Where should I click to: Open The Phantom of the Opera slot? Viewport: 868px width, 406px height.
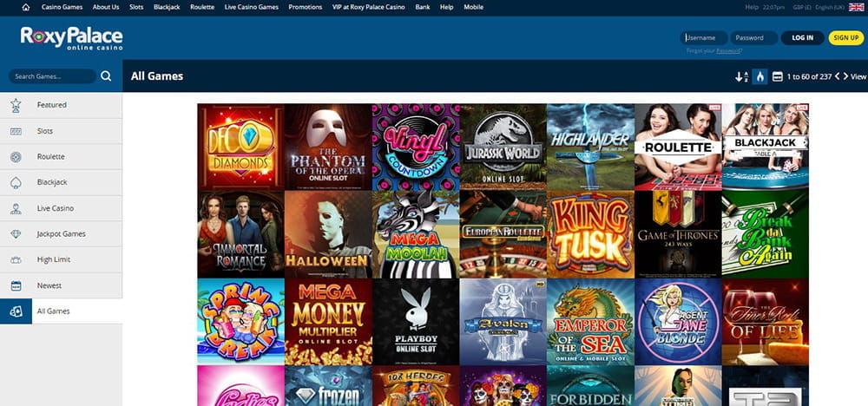click(328, 147)
